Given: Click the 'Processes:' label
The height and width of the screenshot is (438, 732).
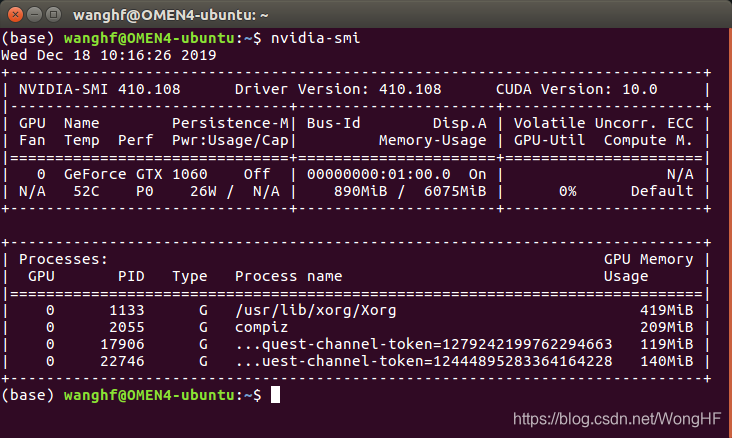Looking at the screenshot, I should pyautogui.click(x=63, y=259).
